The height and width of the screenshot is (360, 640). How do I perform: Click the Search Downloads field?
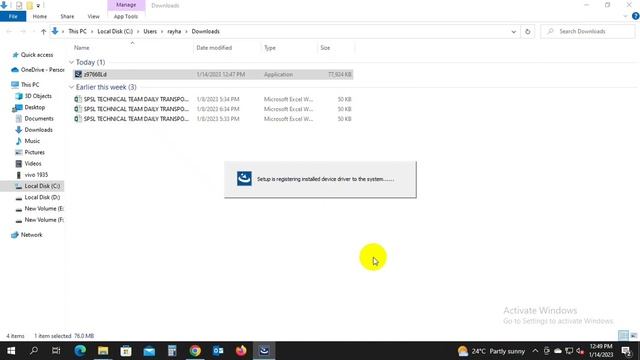pos(588,31)
